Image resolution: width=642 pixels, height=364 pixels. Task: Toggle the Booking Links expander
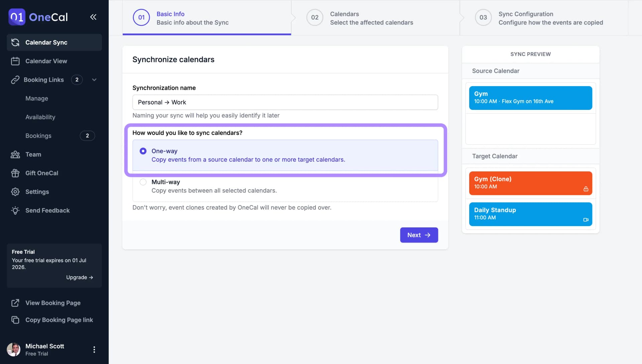pos(94,80)
